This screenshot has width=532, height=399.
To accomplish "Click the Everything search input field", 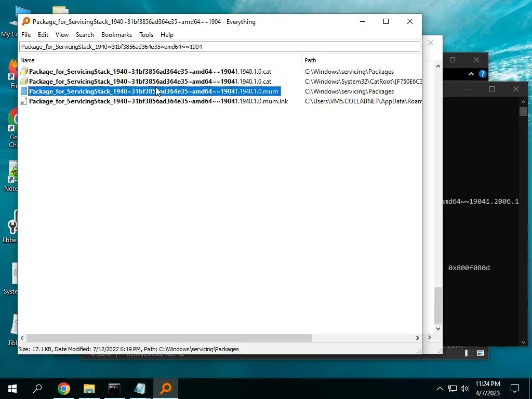I will point(220,46).
